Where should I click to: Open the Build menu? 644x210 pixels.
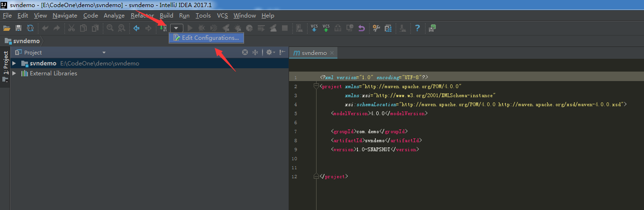[166, 16]
